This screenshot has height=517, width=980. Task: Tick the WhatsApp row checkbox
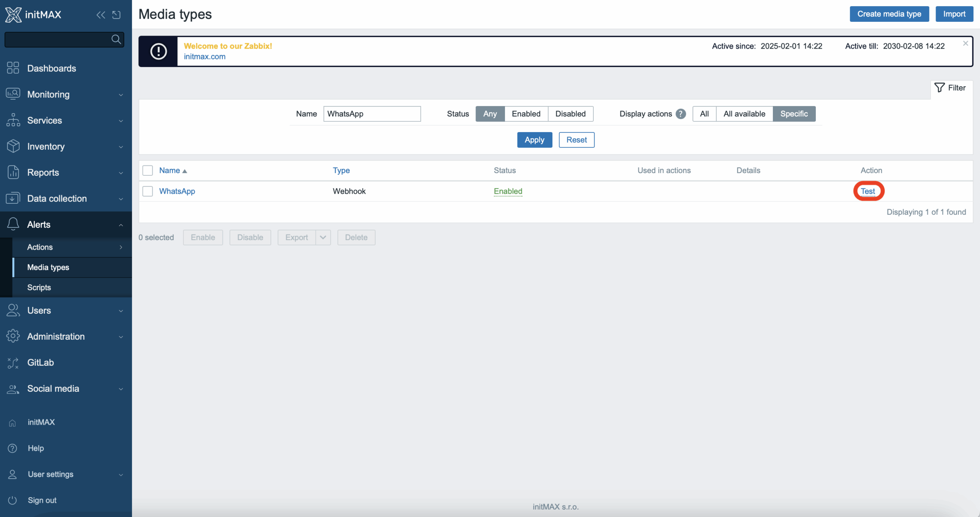click(148, 191)
